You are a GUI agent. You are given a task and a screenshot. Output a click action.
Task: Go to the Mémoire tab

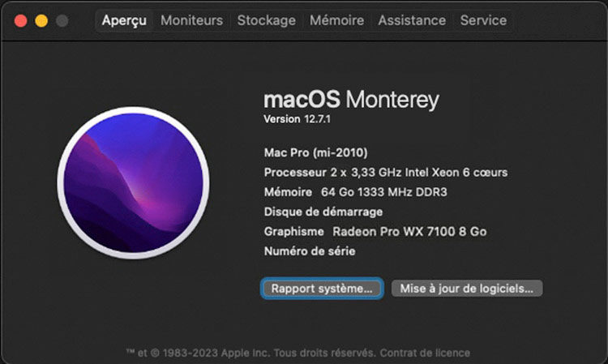coord(336,20)
